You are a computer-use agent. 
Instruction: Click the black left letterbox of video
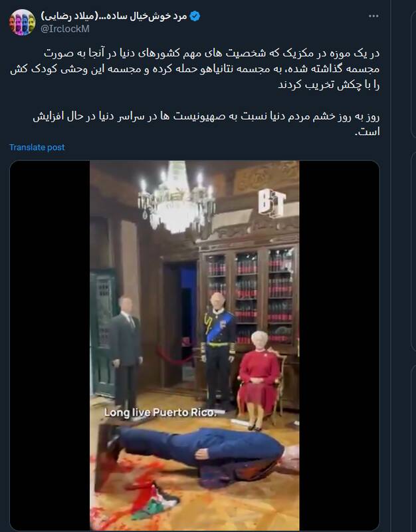point(50,345)
